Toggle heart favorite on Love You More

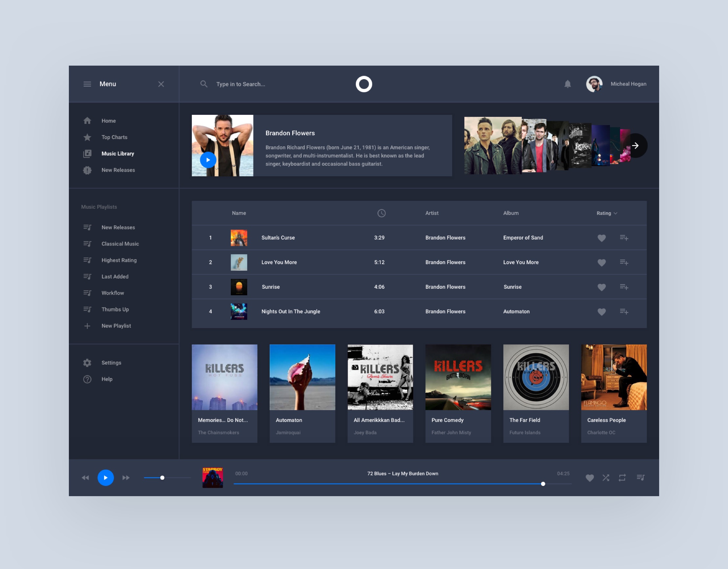[601, 263]
